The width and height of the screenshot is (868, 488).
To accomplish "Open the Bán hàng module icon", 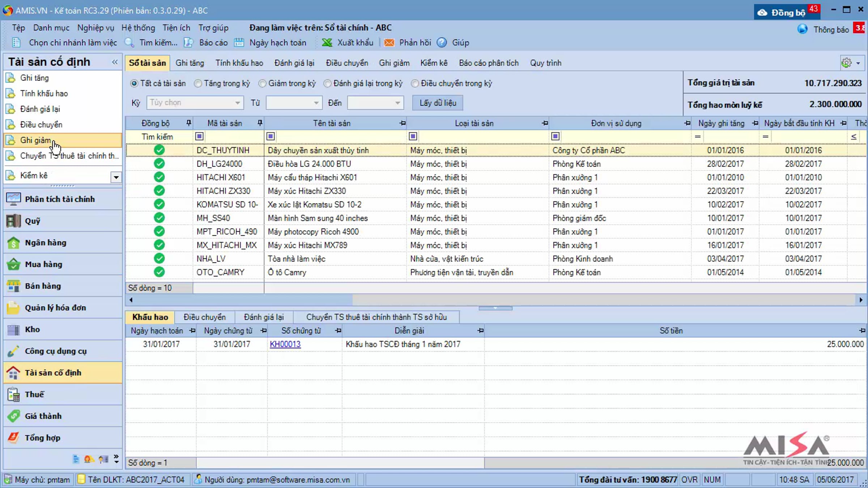I will (13, 286).
